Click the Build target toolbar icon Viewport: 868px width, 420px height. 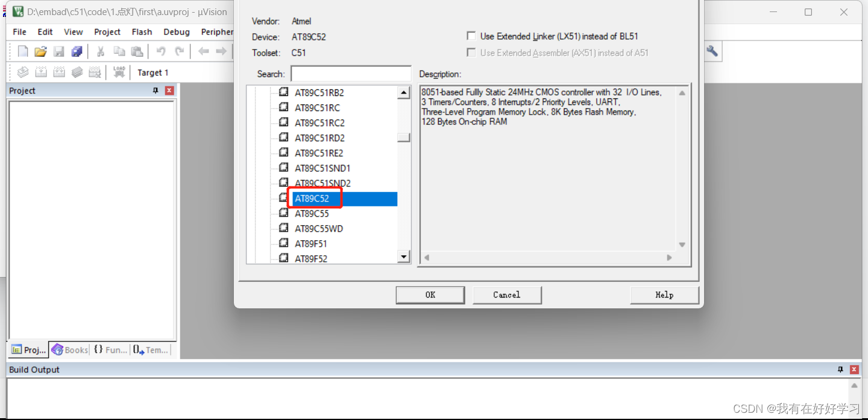pos(41,72)
